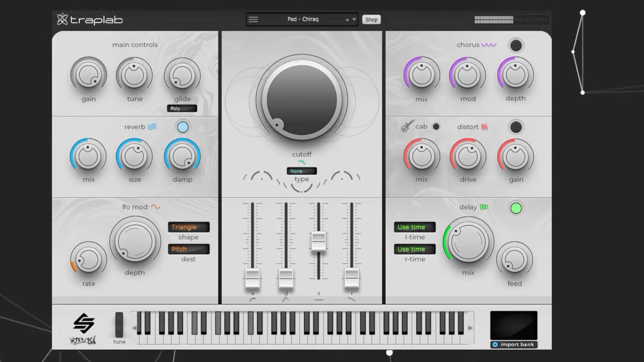The height and width of the screenshot is (362, 644).
Task: Open the filter type None dropdown
Action: pyautogui.click(x=302, y=171)
